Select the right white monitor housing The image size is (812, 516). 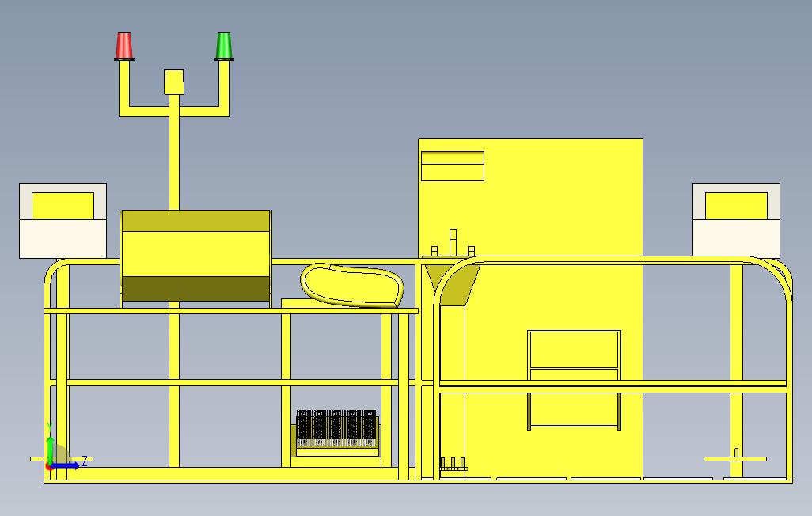pyautogui.click(x=736, y=220)
